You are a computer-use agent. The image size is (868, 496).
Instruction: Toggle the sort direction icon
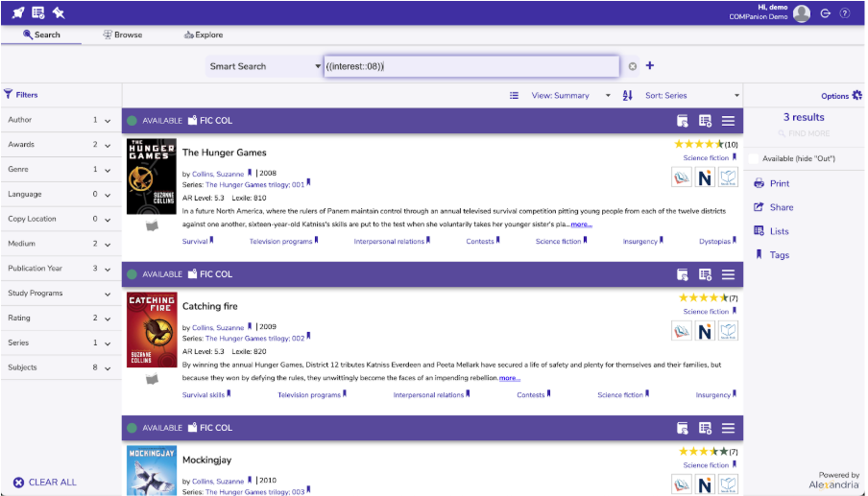(x=627, y=96)
